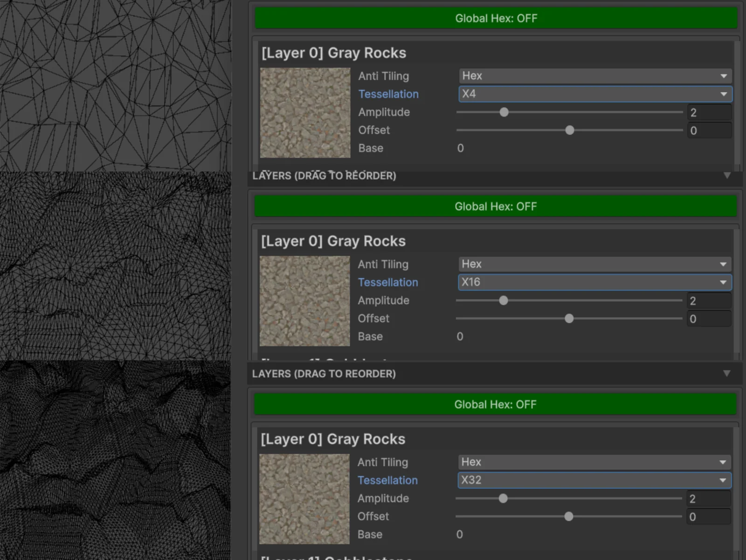
Task: Click the Offset value field in X32 panel
Action: tap(708, 517)
